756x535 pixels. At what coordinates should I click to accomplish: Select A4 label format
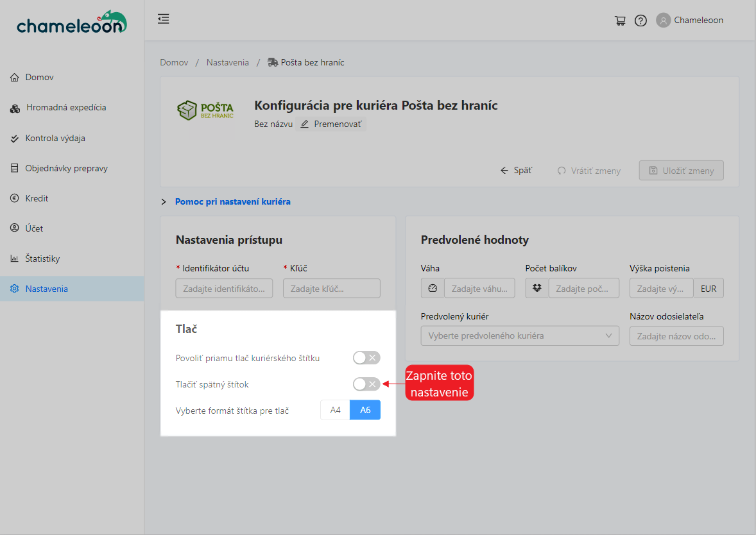pyautogui.click(x=335, y=410)
